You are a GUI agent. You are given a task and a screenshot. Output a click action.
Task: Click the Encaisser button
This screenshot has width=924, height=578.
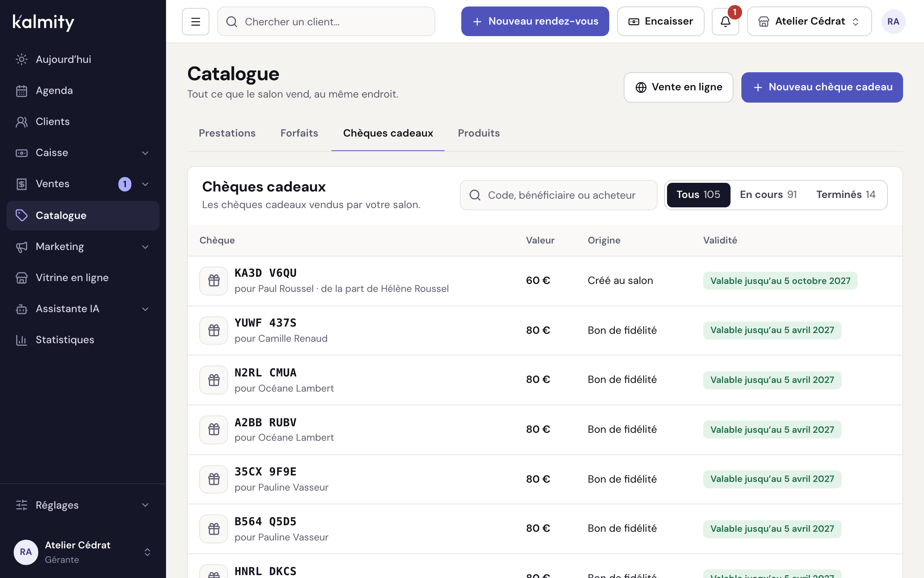click(661, 21)
